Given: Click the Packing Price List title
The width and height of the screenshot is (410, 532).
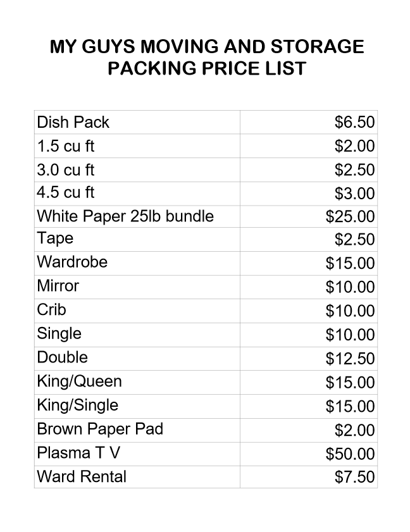Looking at the screenshot, I should [x=207, y=68].
